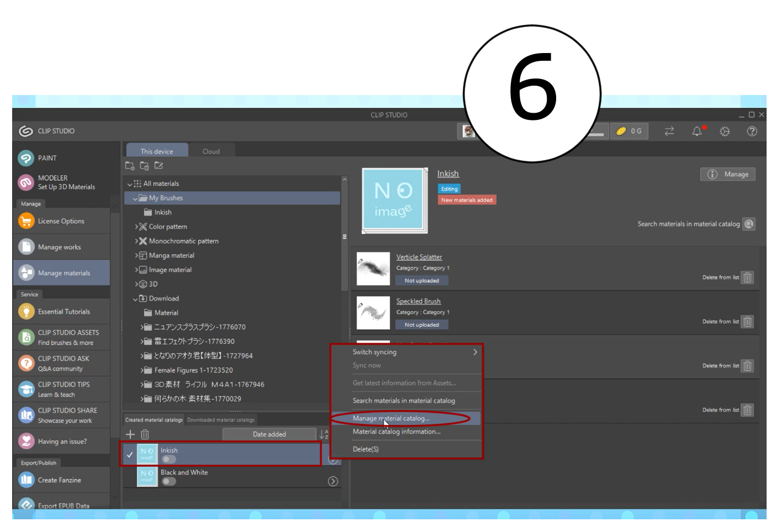The image size is (771, 532).
Task: Collapse the All materials tree
Action: pos(130,184)
